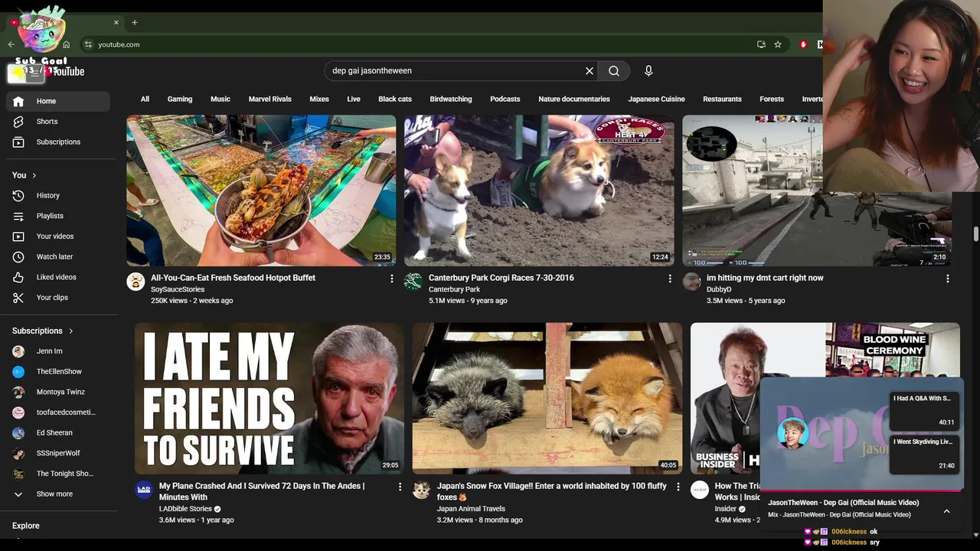980x551 pixels.
Task: Click the page vertical scrollbar thumb
Action: 975,234
